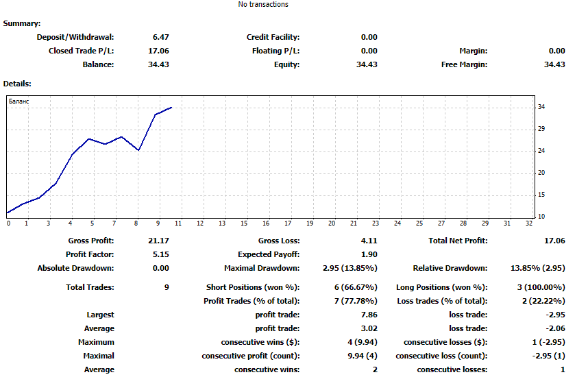Click the Profit Factor value 5.15
The width and height of the screenshot is (588, 377).
[160, 254]
